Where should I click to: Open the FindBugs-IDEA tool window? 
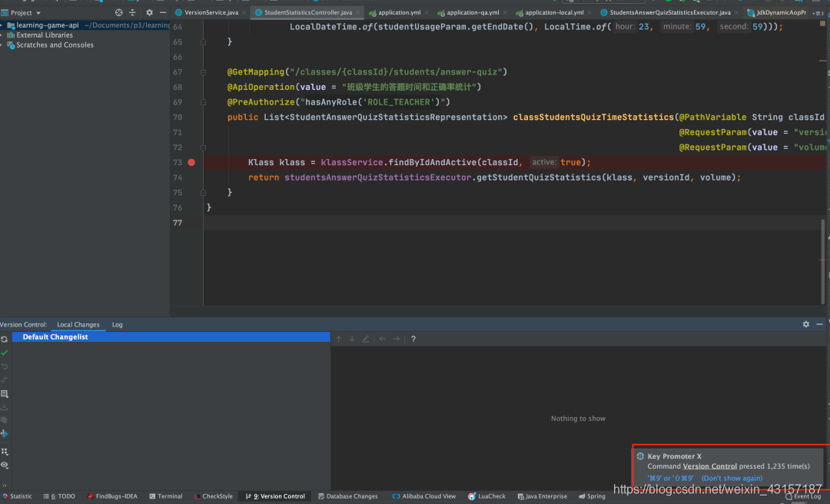coord(112,496)
